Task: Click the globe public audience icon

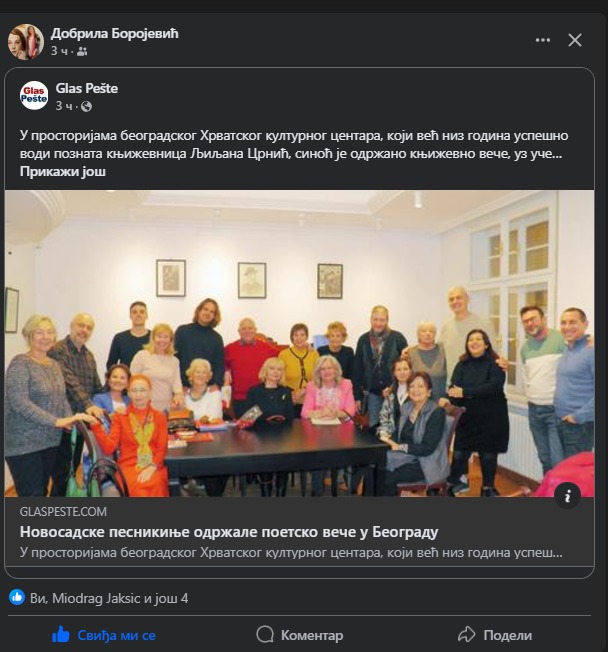Action: (x=87, y=107)
